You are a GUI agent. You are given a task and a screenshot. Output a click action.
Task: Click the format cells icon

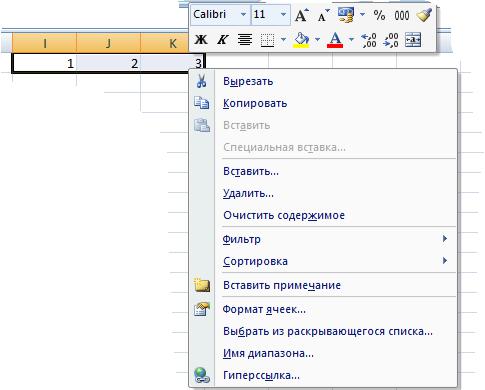[x=202, y=309]
